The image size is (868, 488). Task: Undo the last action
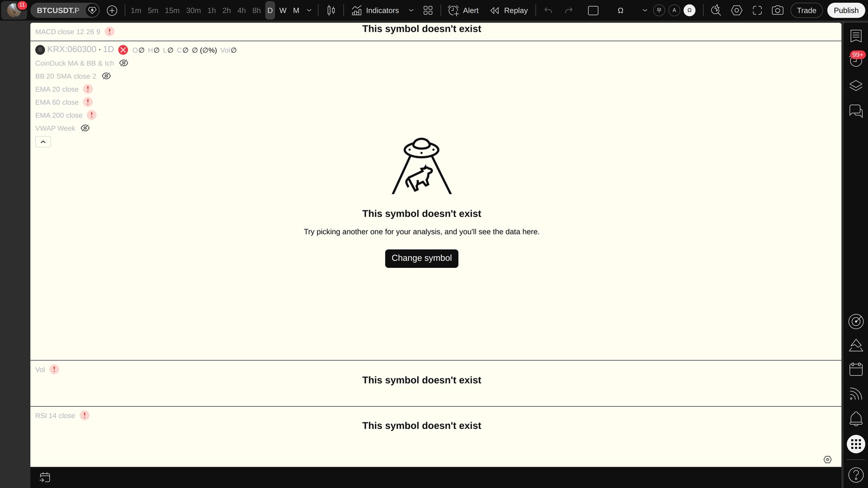tap(548, 10)
